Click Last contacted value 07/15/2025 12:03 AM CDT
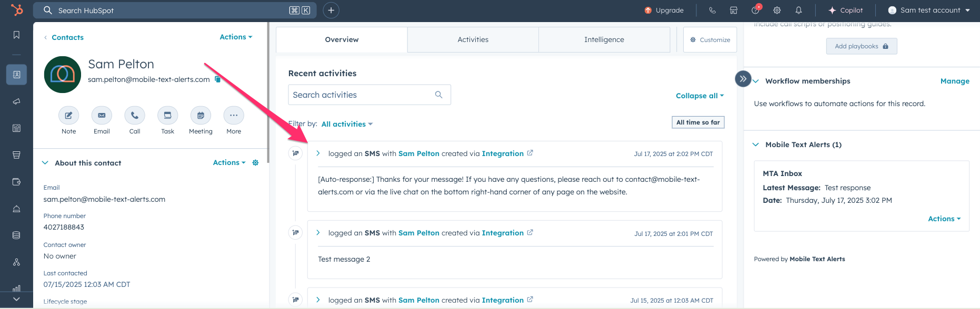Viewport: 980px width, 309px height. coord(87,284)
